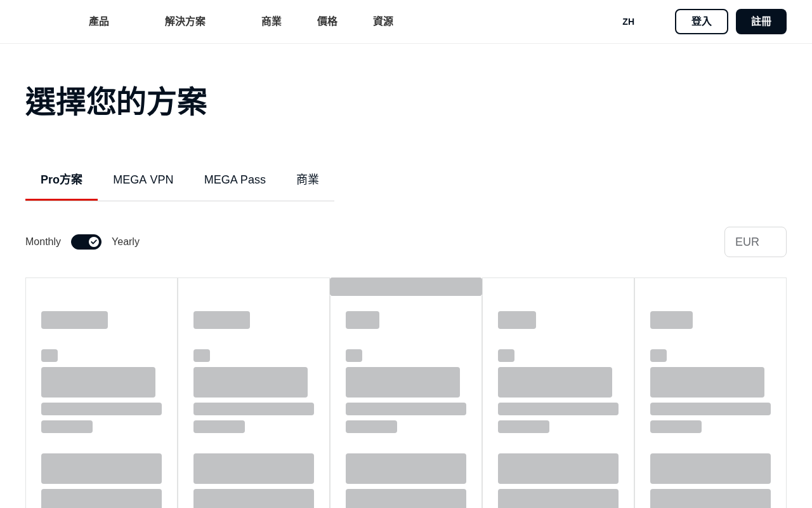Image resolution: width=812 pixels, height=508 pixels.
Task: Open the EUR currency dropdown
Action: click(x=756, y=242)
